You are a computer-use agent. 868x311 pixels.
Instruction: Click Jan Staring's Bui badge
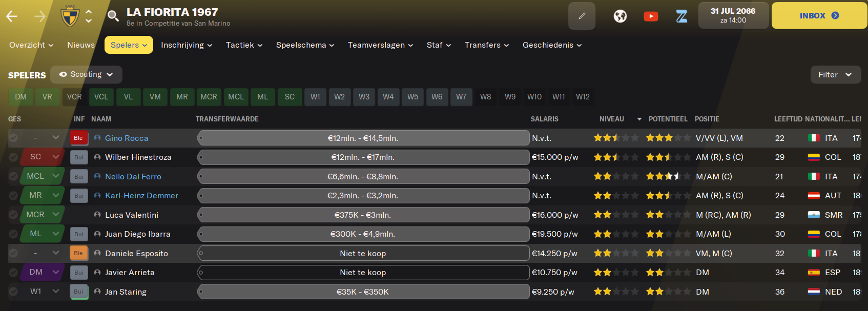[x=78, y=292]
